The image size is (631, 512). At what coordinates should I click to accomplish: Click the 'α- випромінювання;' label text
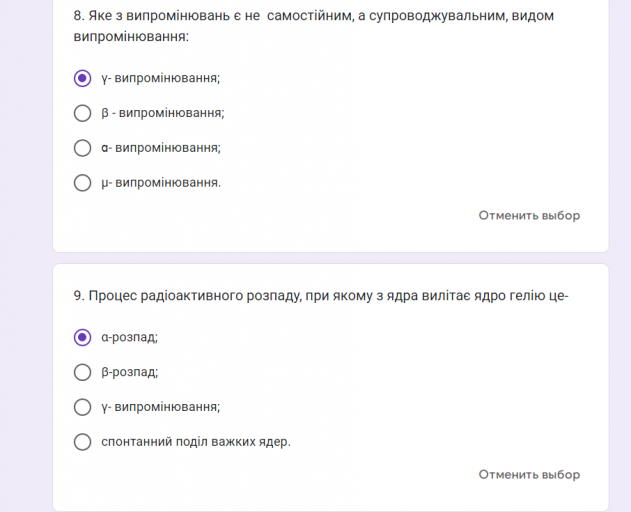[161, 148]
